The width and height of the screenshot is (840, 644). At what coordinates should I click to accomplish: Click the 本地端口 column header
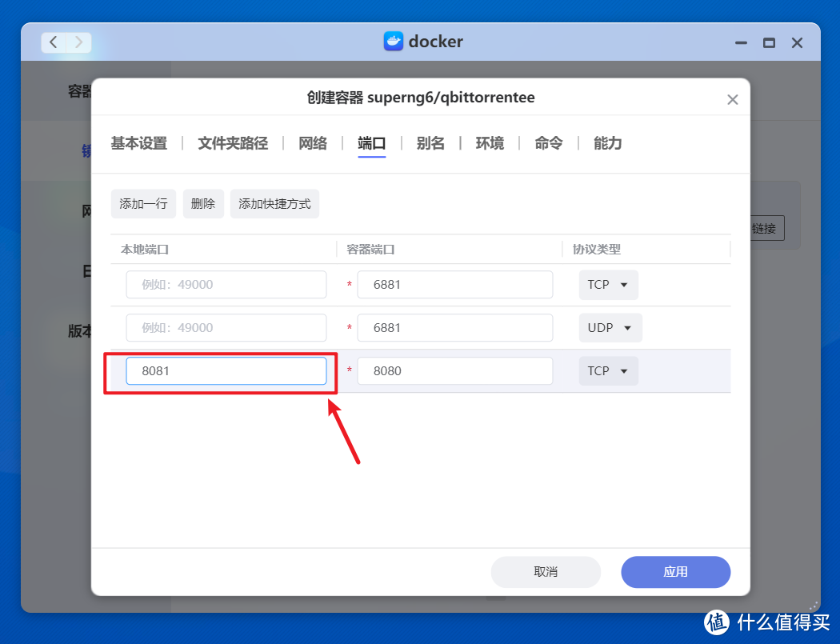click(145, 249)
